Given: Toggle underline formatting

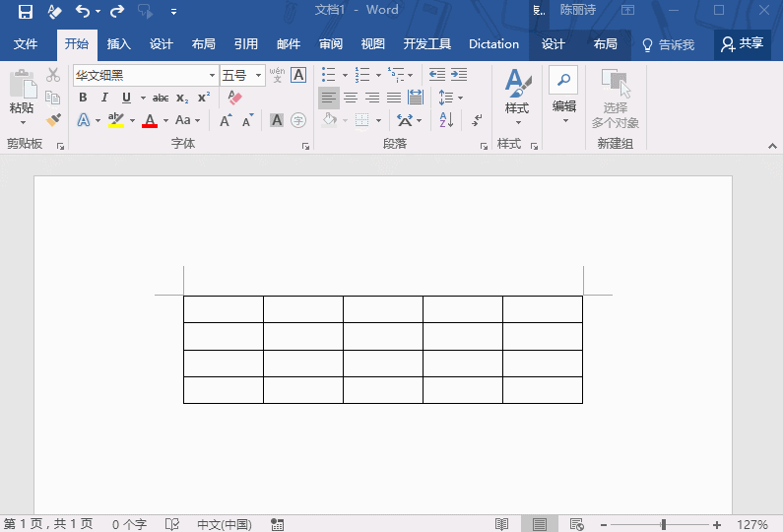Looking at the screenshot, I should pyautogui.click(x=126, y=98).
